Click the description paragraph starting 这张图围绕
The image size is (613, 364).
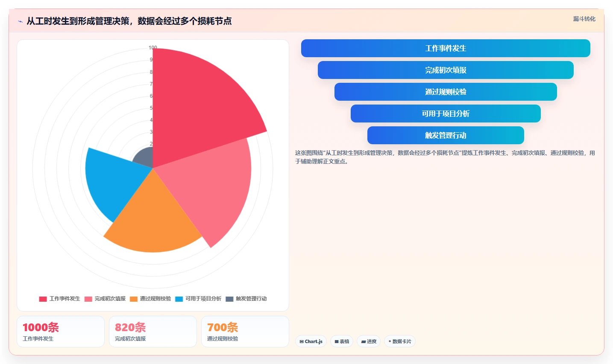[x=445, y=157]
